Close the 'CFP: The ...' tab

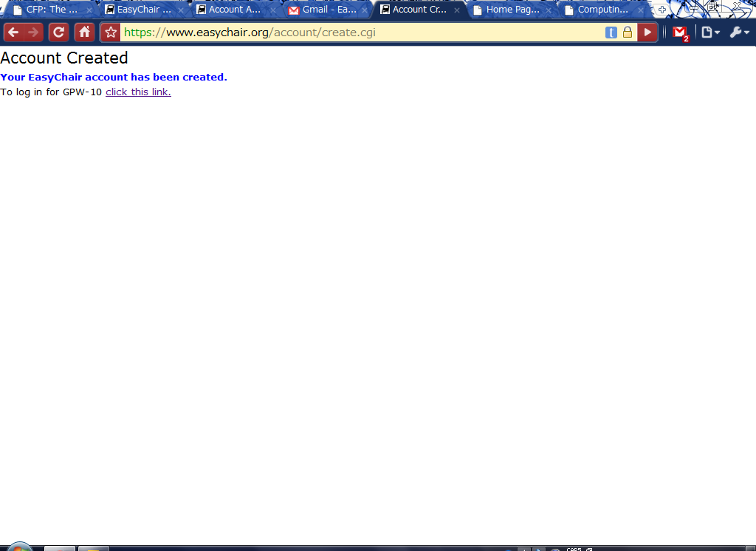[89, 10]
